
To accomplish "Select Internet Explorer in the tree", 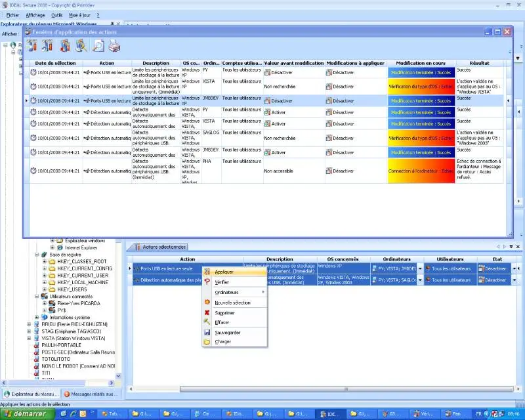I will click(81, 248).
